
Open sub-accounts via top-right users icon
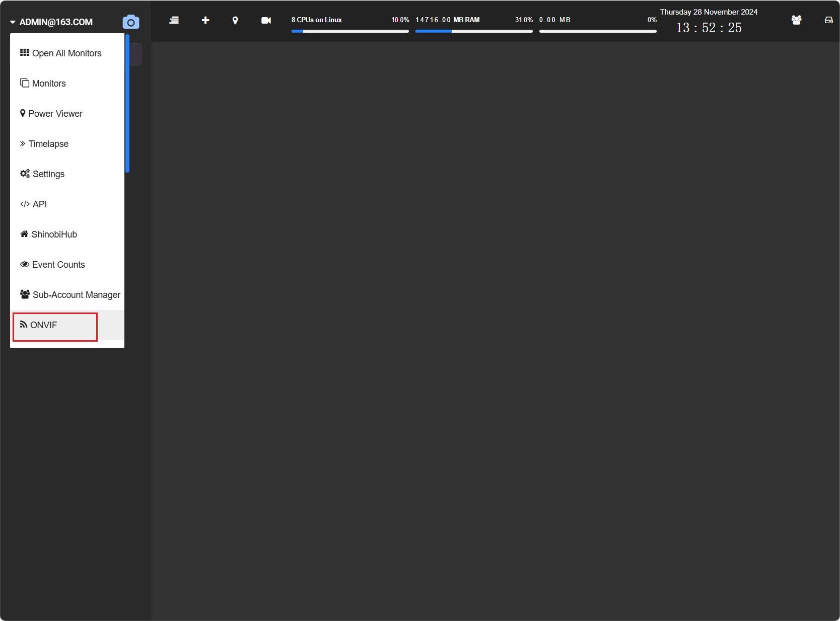tap(796, 20)
